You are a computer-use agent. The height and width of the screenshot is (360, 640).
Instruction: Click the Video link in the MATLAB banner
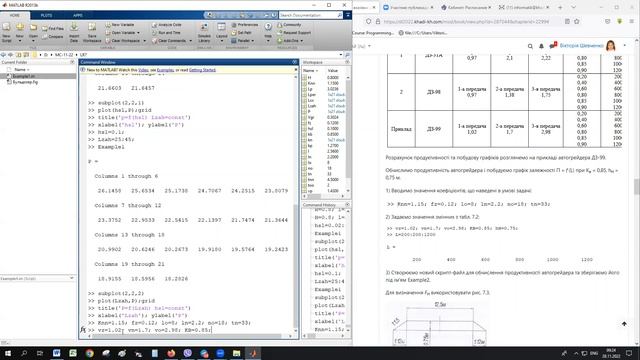tap(143, 70)
